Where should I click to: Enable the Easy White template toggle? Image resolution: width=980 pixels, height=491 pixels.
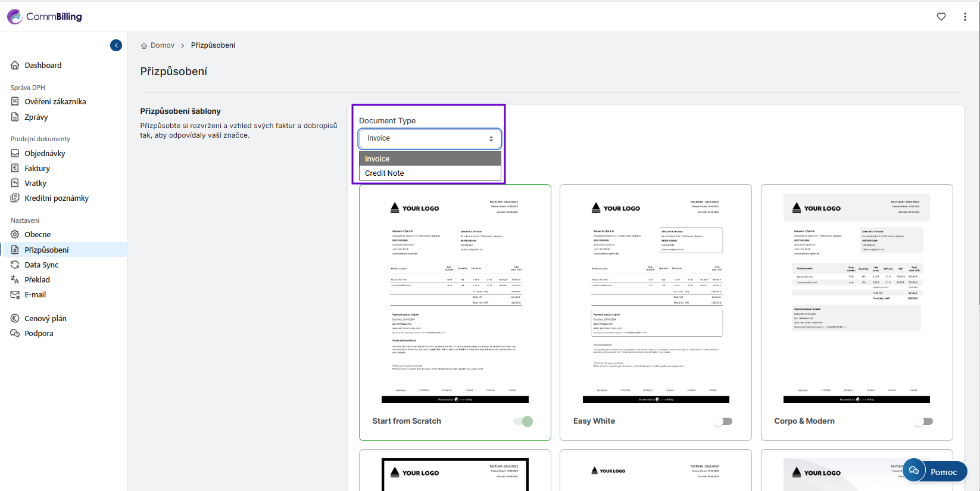[723, 421]
